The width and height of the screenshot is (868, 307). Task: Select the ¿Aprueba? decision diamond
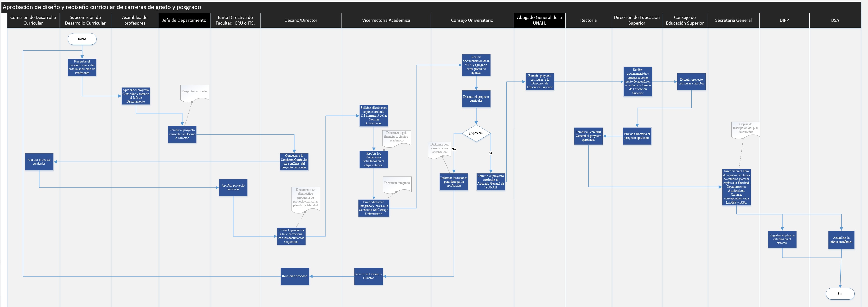point(476,133)
